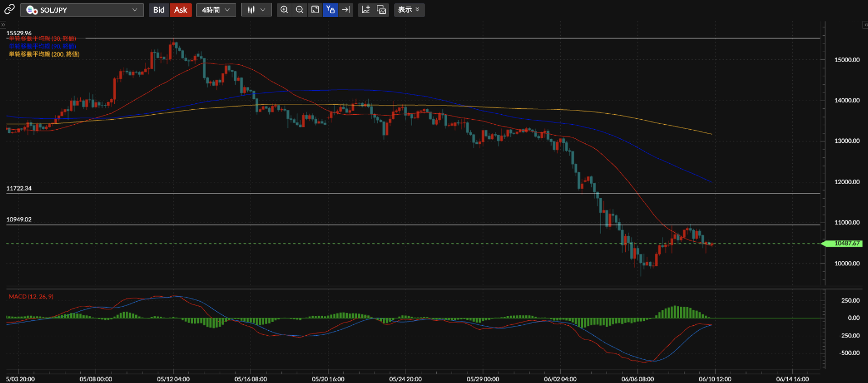
Task: Zoom out of the chart
Action: coord(299,10)
